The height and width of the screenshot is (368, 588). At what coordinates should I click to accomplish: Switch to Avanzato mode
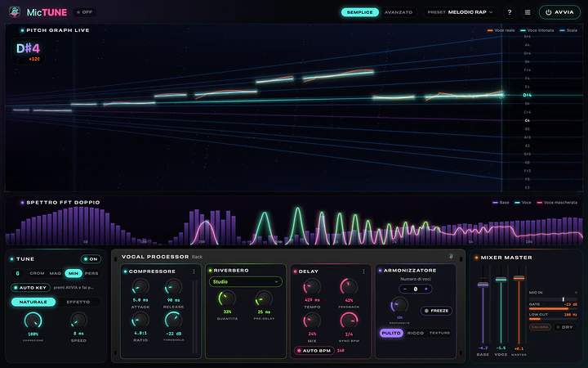click(399, 12)
